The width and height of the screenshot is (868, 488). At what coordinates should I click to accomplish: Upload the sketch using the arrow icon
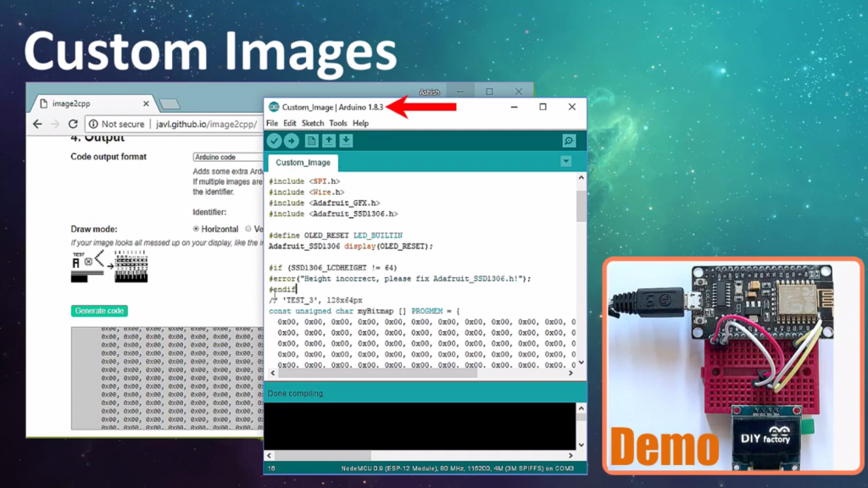(x=292, y=141)
